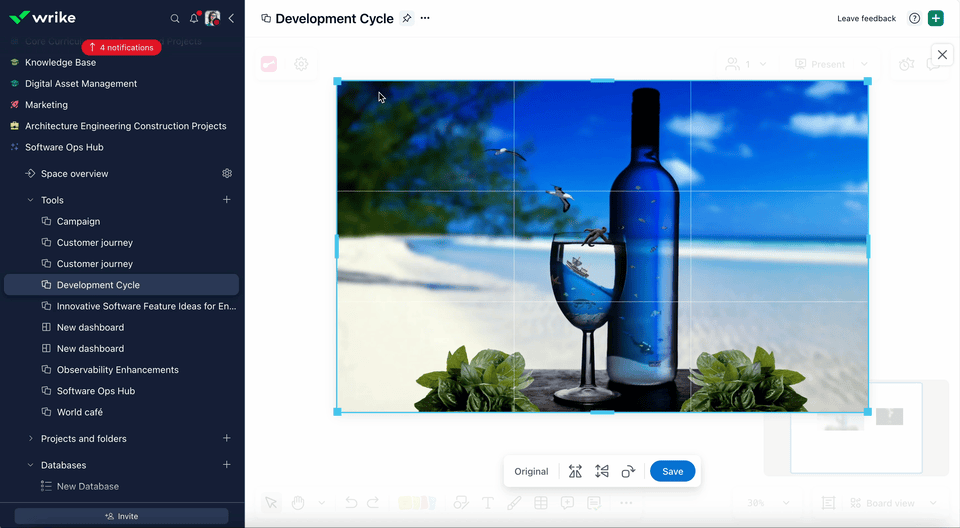Open Space overview
Image resolution: width=960 pixels, height=528 pixels.
[x=74, y=174]
